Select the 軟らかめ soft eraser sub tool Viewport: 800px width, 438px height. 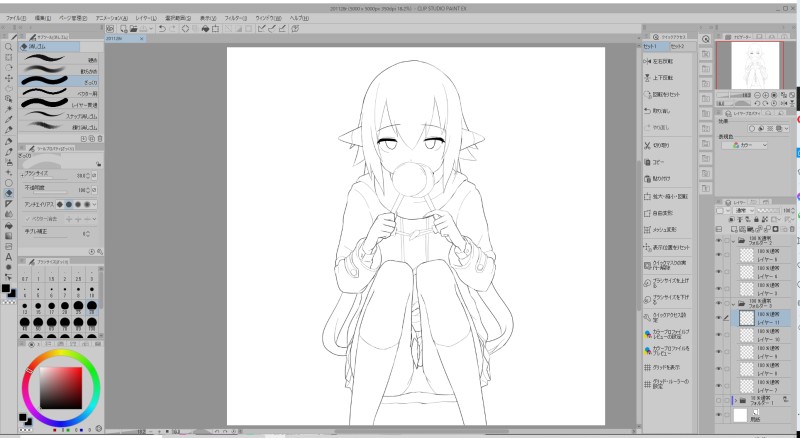click(59, 71)
